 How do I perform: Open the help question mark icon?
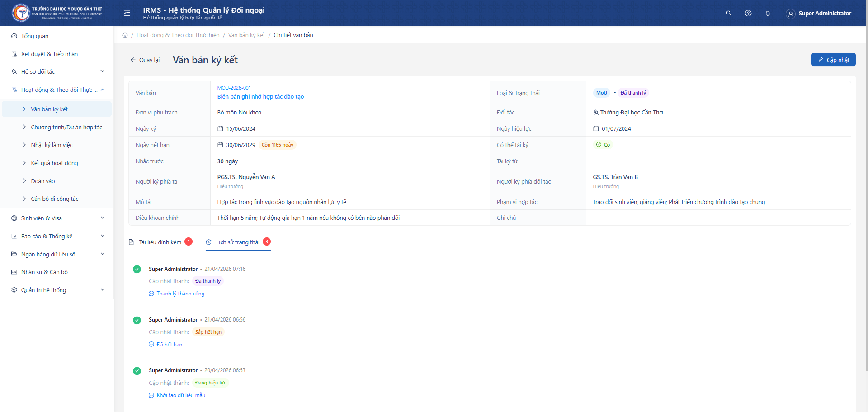pyautogui.click(x=748, y=14)
